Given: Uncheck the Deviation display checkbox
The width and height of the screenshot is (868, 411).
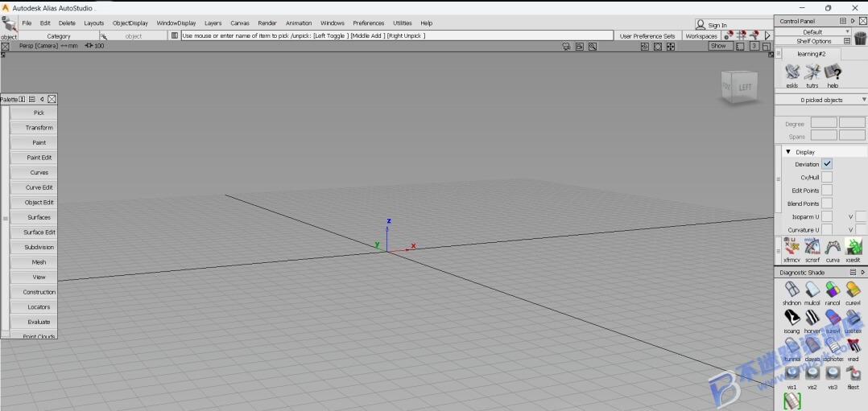Looking at the screenshot, I should point(826,164).
